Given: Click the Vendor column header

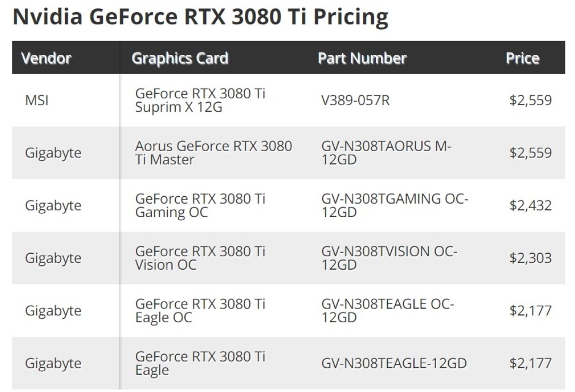Looking at the screenshot, I should 46,59.
